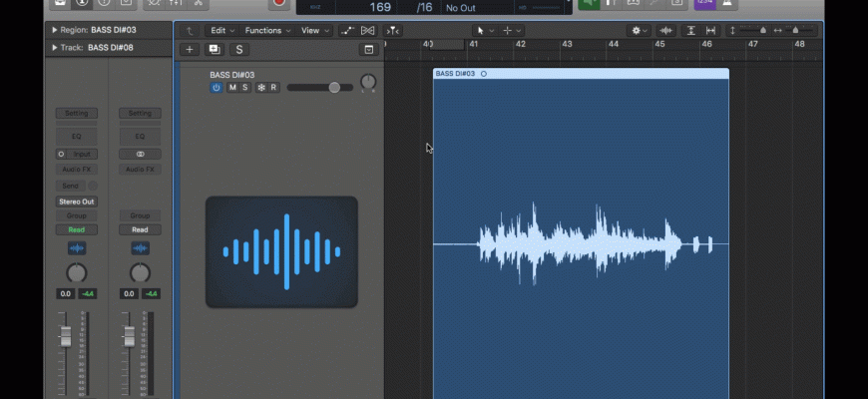Toggle power on the BASS DI#03 track

217,88
